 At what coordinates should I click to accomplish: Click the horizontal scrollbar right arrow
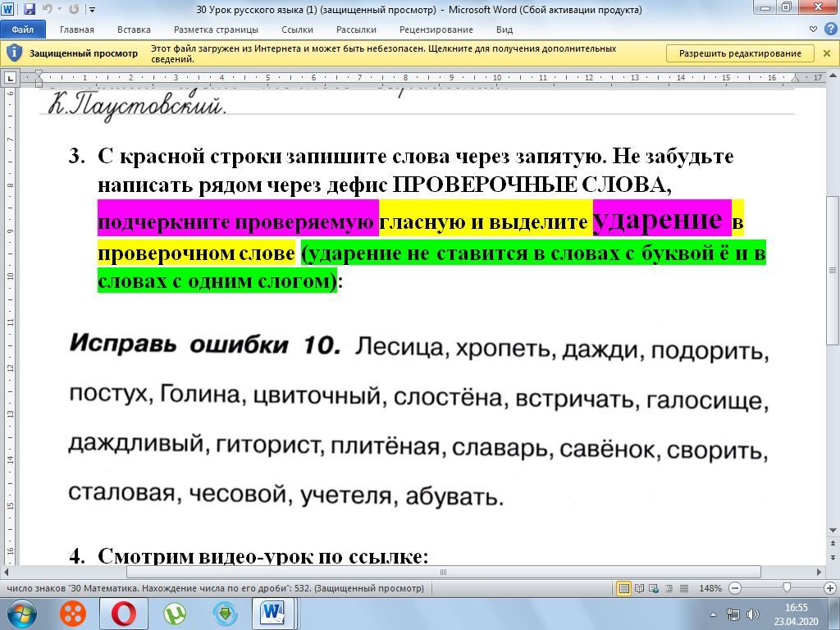[819, 572]
